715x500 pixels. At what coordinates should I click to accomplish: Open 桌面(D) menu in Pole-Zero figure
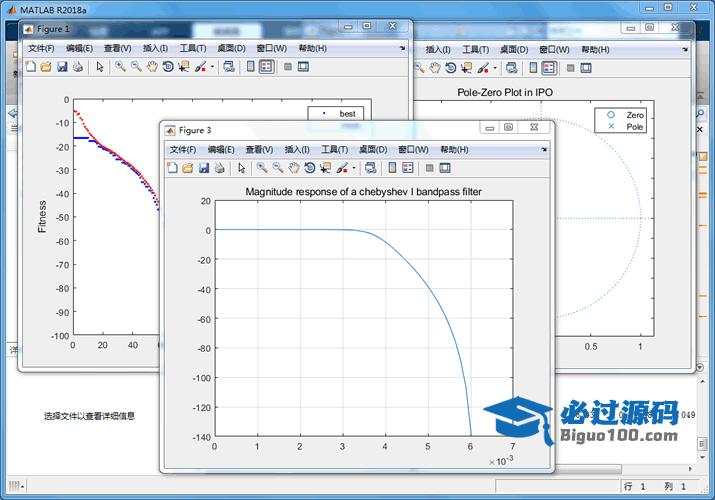click(x=514, y=50)
